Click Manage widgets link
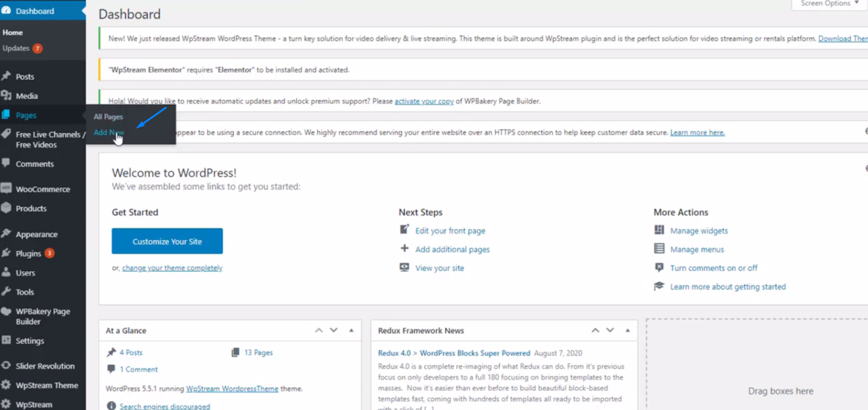The image size is (868, 410). pyautogui.click(x=699, y=230)
